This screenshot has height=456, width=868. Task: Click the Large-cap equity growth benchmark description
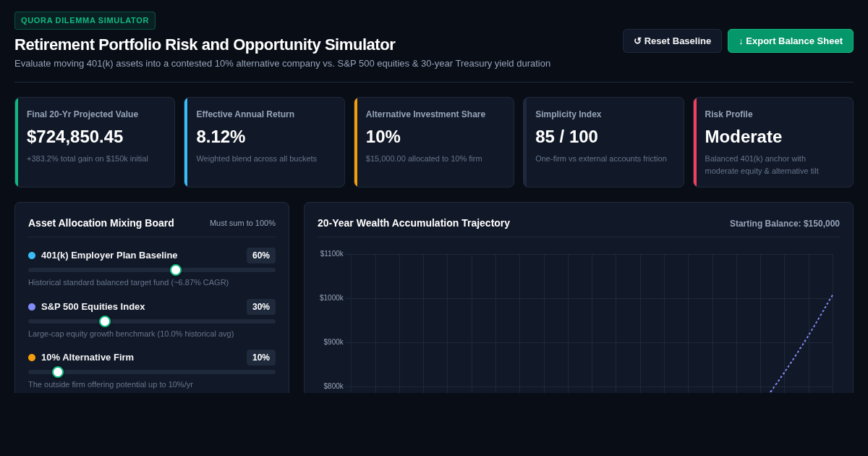(131, 334)
